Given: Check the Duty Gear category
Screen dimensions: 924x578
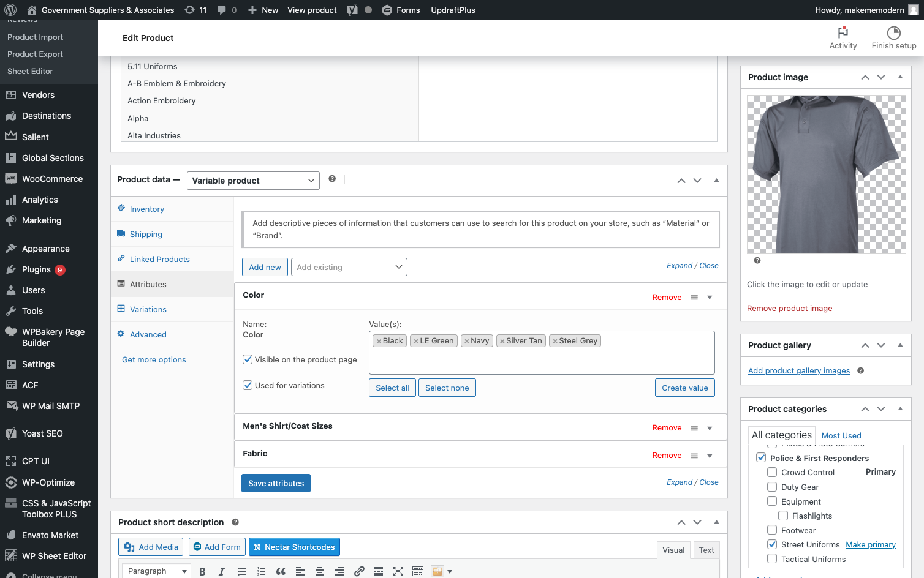Looking at the screenshot, I should click(772, 487).
